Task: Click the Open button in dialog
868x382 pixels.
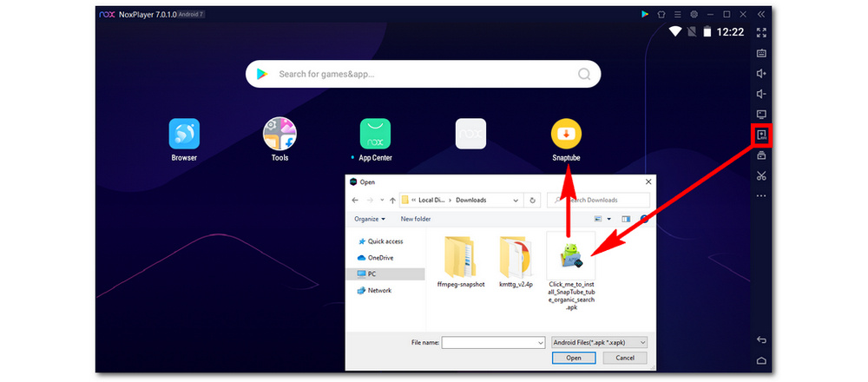Action: pyautogui.click(x=574, y=358)
